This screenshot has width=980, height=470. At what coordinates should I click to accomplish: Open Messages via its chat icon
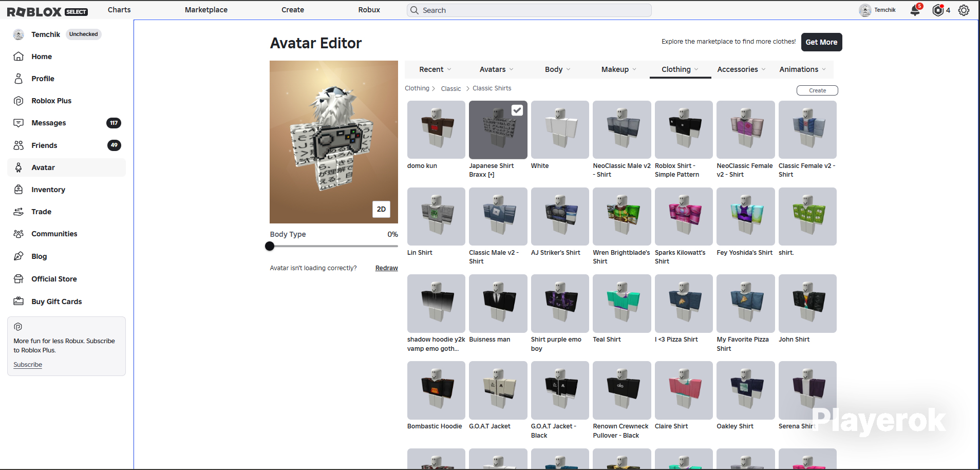coord(18,123)
